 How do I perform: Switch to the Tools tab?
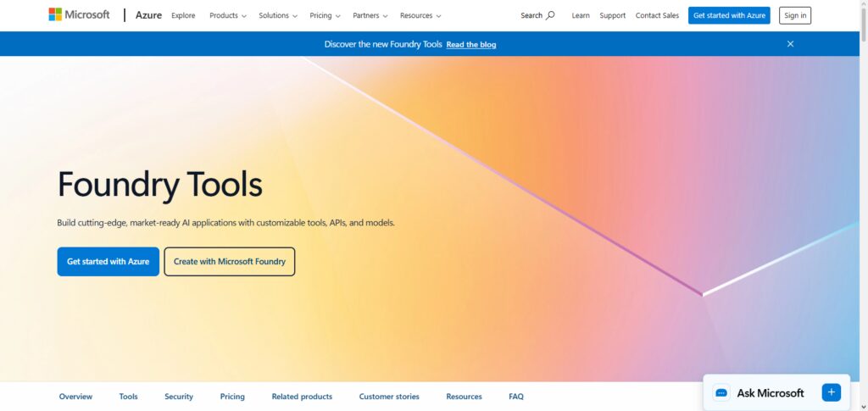pos(129,397)
